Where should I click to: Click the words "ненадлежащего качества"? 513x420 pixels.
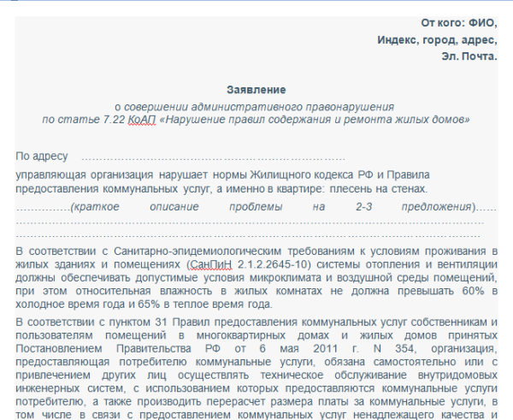tap(416, 415)
